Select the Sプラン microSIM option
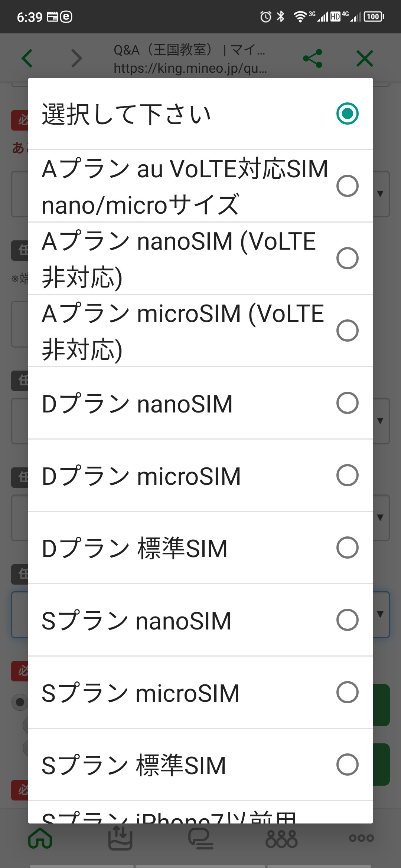Screen dimensions: 401x868 click(347, 692)
